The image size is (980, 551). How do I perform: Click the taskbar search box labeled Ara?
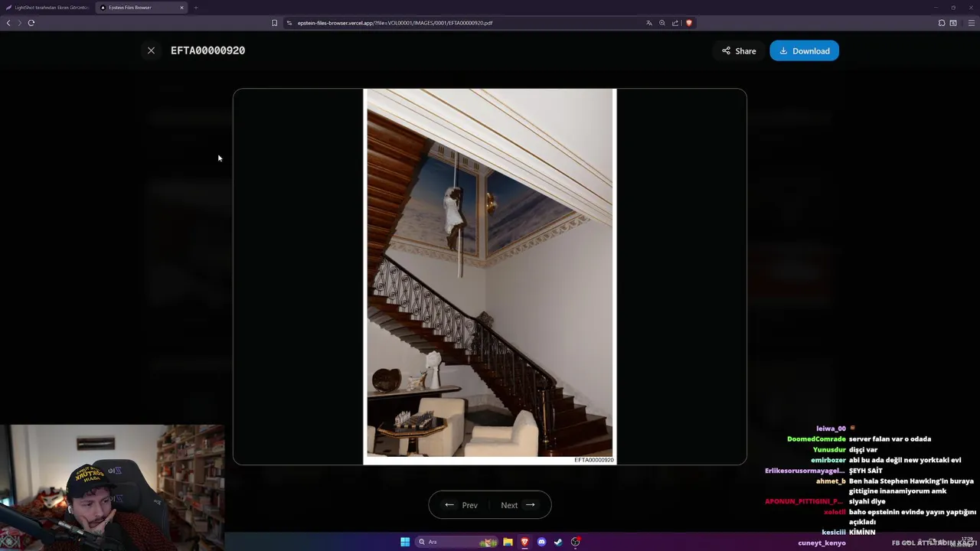457,542
